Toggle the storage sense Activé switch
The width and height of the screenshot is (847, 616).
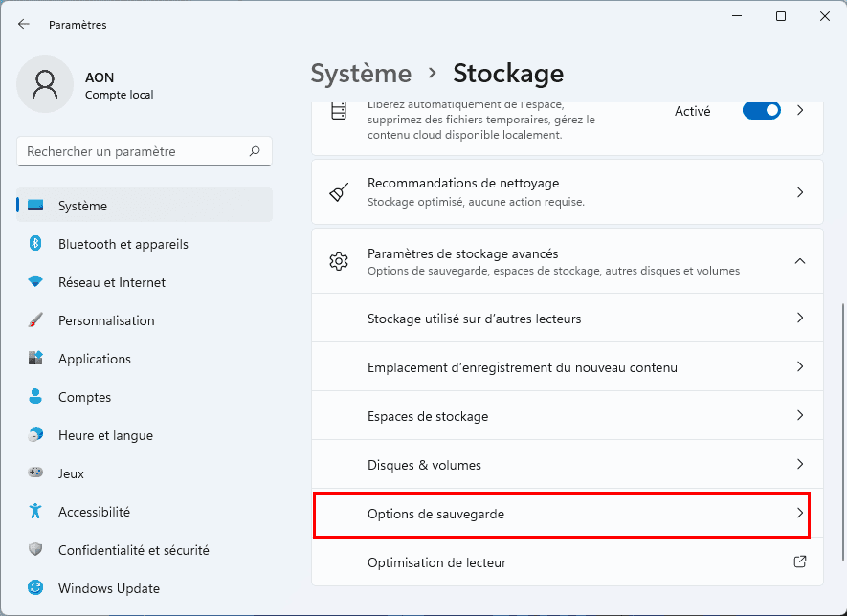[762, 111]
